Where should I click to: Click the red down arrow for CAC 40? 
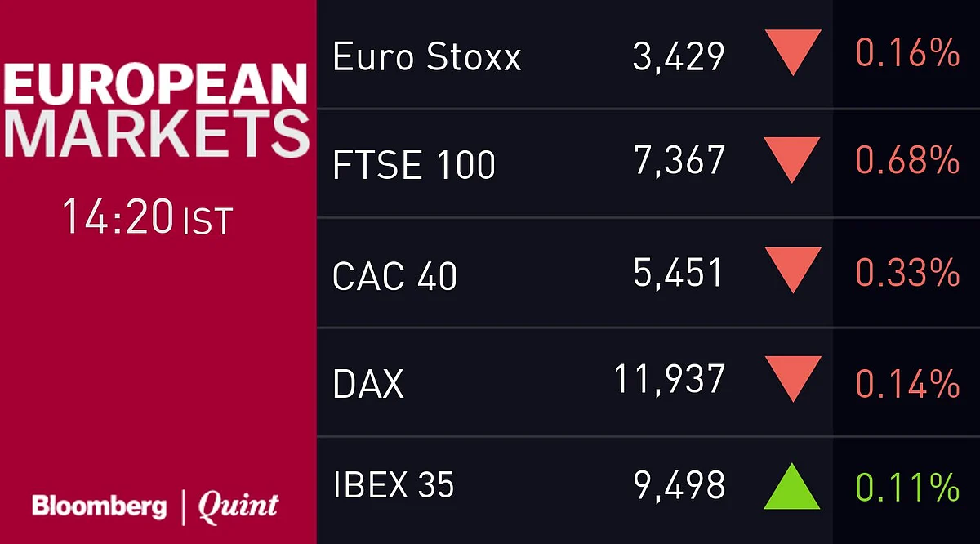792,270
